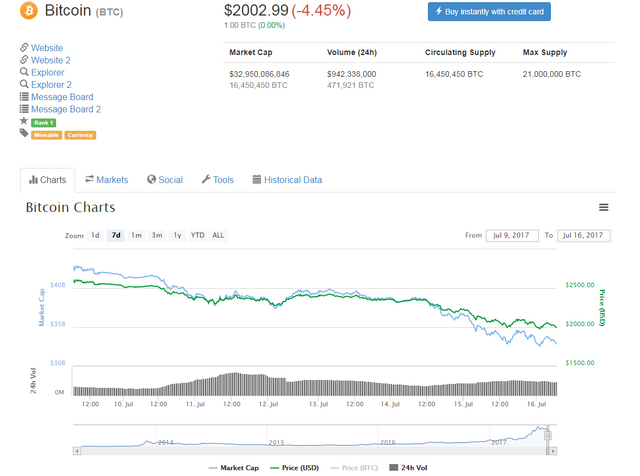This screenshot has height=476, width=640.
Task: Click the link icon beside Website 2
Action: click(24, 60)
